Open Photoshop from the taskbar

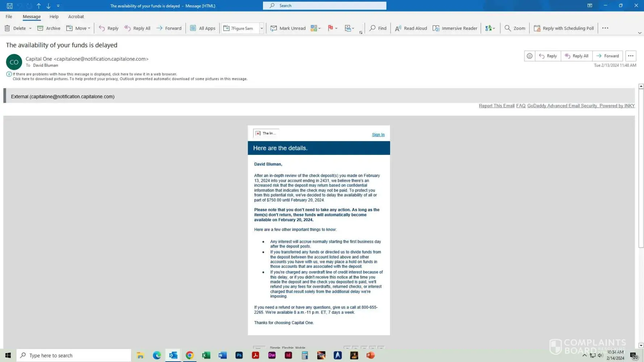tap(239, 355)
